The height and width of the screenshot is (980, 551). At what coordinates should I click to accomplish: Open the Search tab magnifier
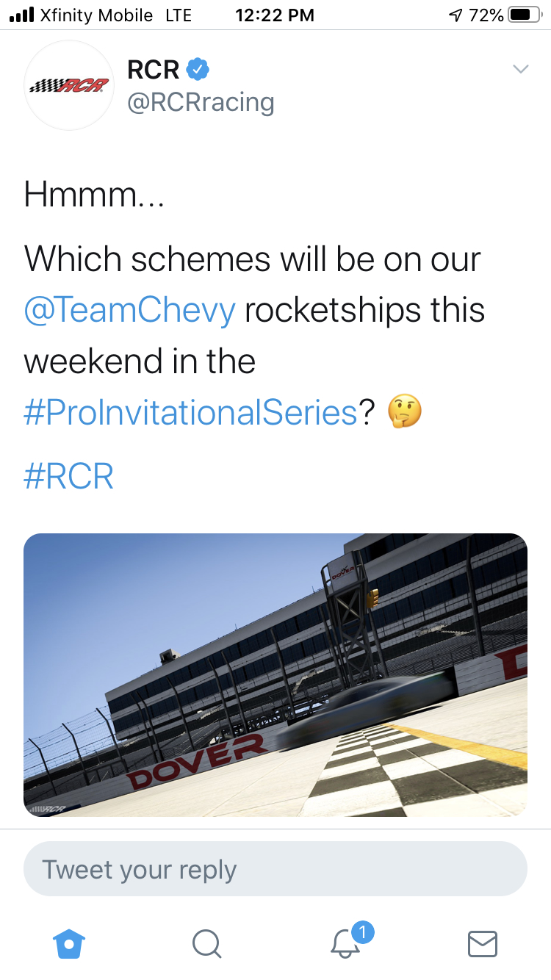(x=206, y=943)
